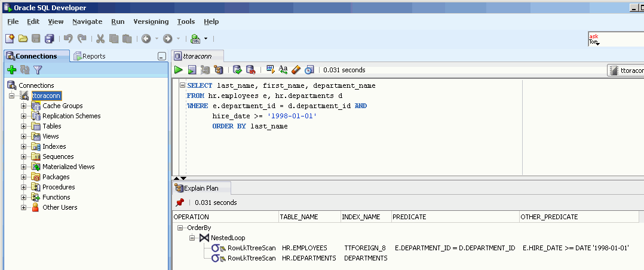Expand the Sequences node
This screenshot has height=270, width=644.
(x=23, y=157)
